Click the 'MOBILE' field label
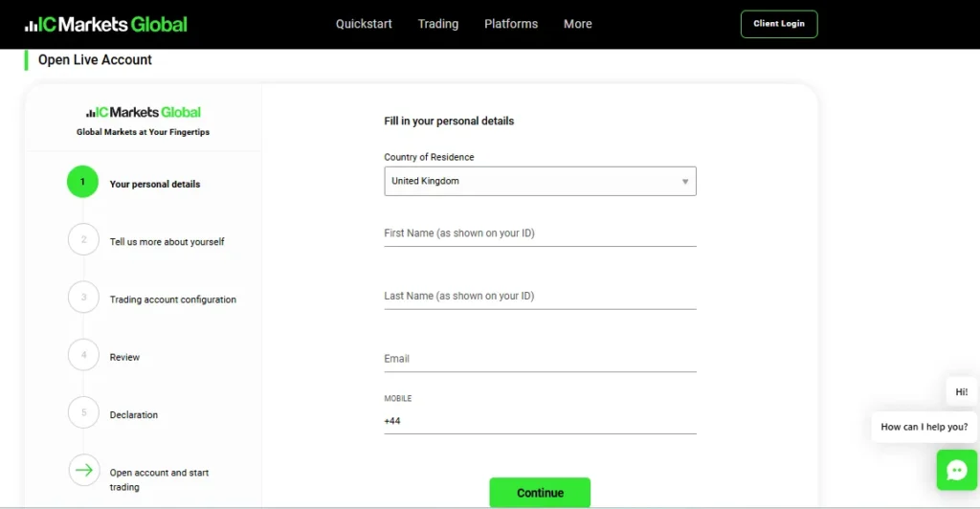This screenshot has height=509, width=980. coord(397,398)
